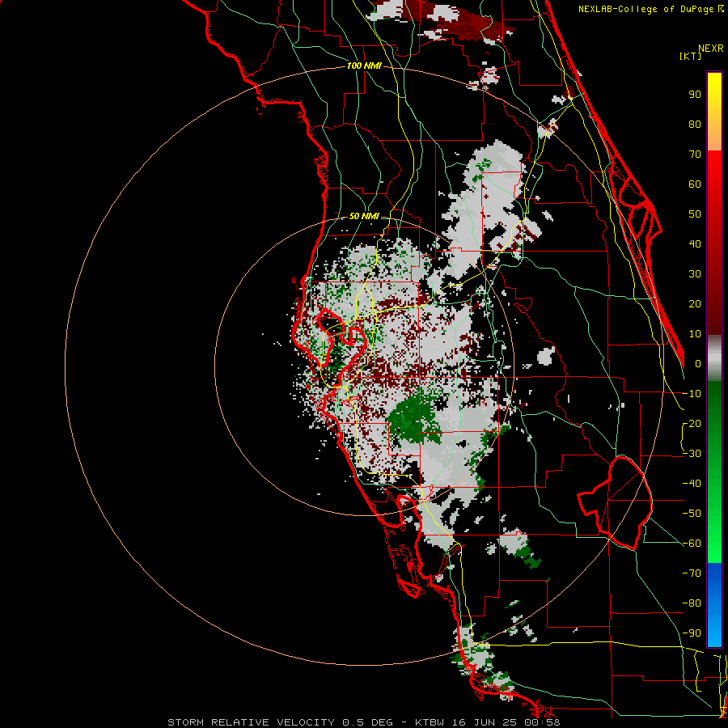
Task: Click the 10 value on the velocity scale
Action: [x=695, y=334]
